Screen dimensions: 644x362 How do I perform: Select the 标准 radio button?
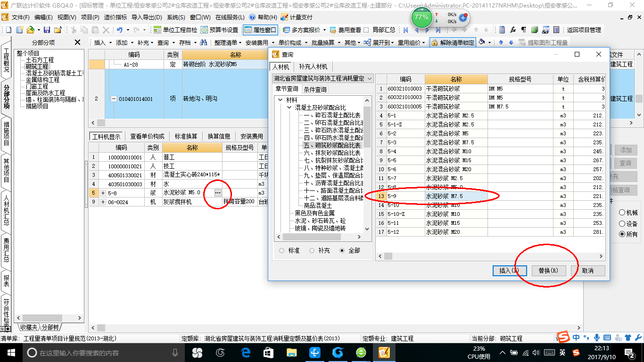[x=282, y=251]
